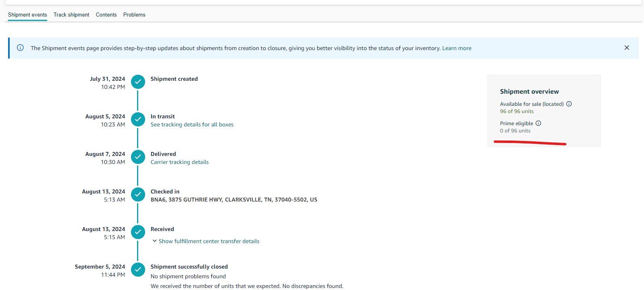Follow the Learn more link in banner

[x=457, y=48]
